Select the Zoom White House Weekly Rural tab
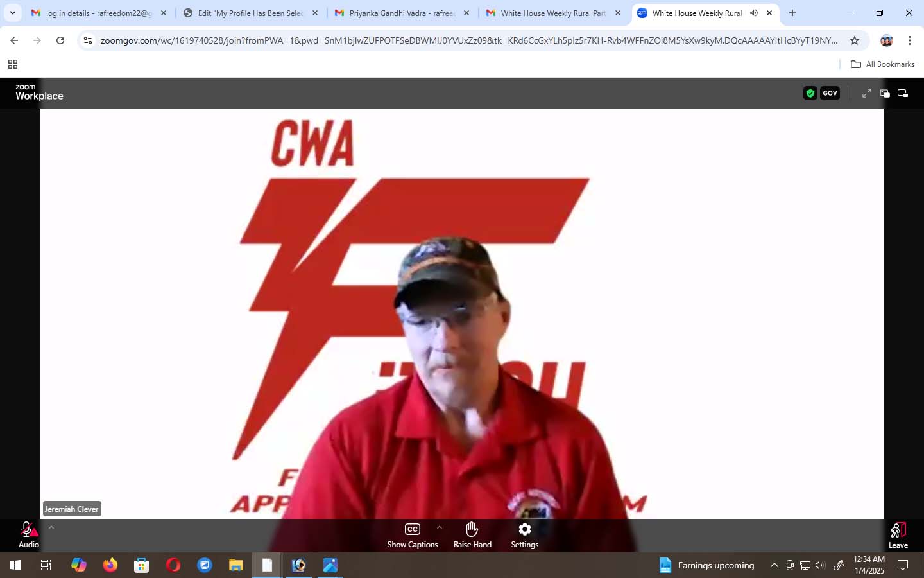The width and height of the screenshot is (924, 578). coord(696,13)
